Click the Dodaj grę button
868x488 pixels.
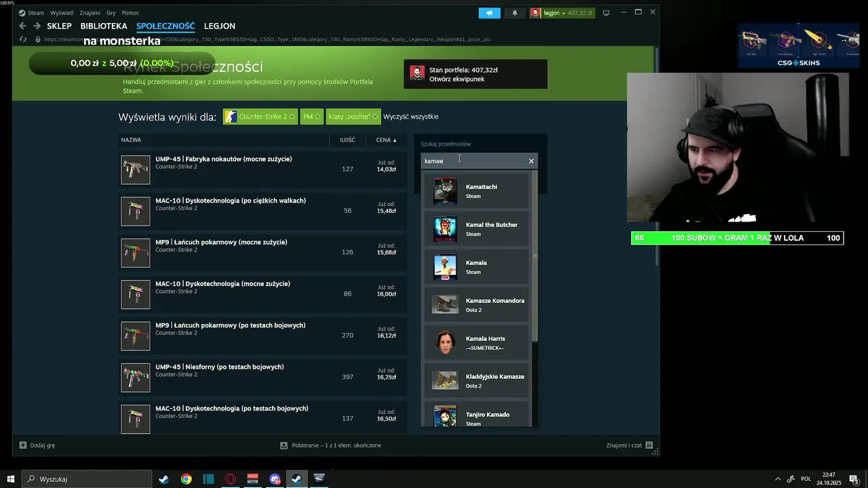[x=37, y=445]
